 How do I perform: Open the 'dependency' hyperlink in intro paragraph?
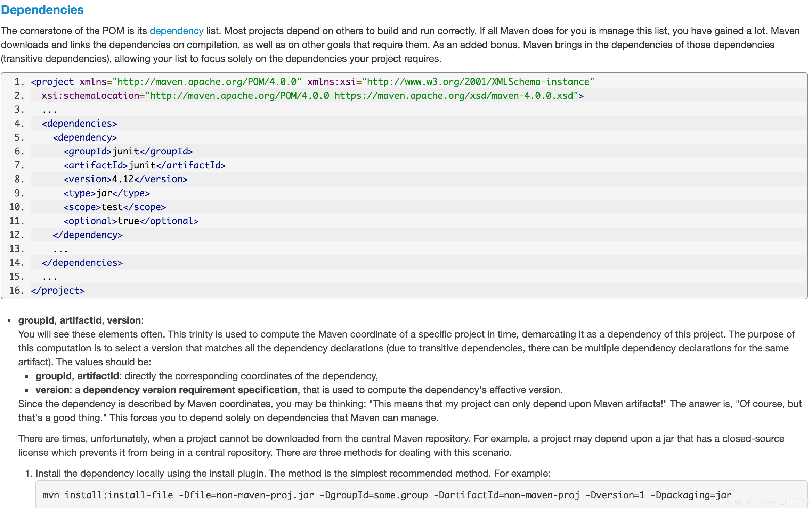point(177,31)
